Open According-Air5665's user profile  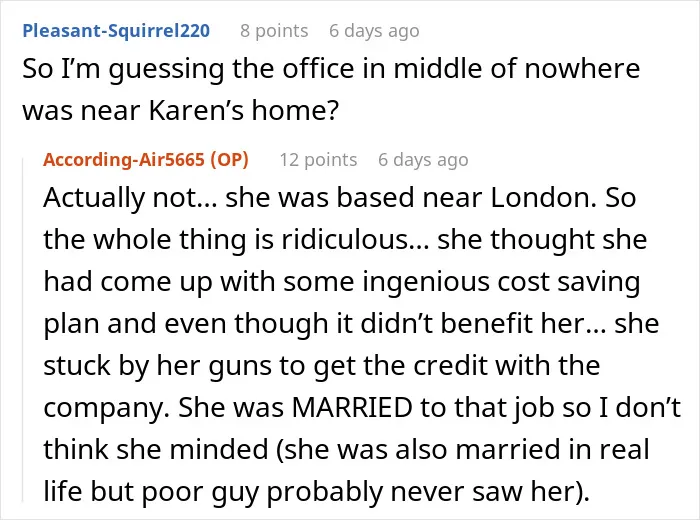[124, 159]
